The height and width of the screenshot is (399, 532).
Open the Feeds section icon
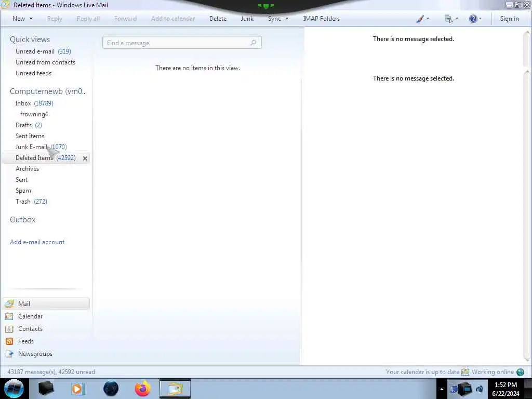(9, 341)
